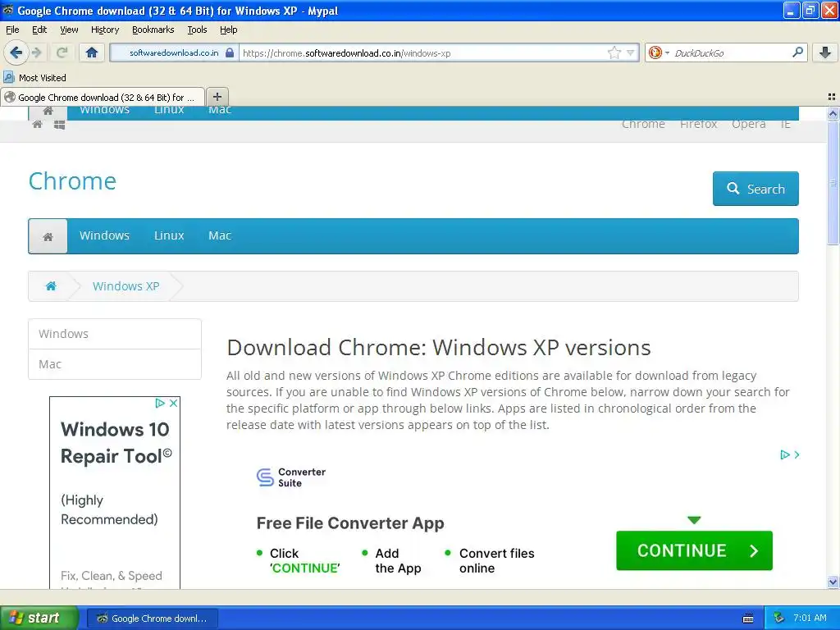Screen dimensions: 840x630
Task: Click the page scrollbar down arrow
Action: pyautogui.click(x=833, y=582)
